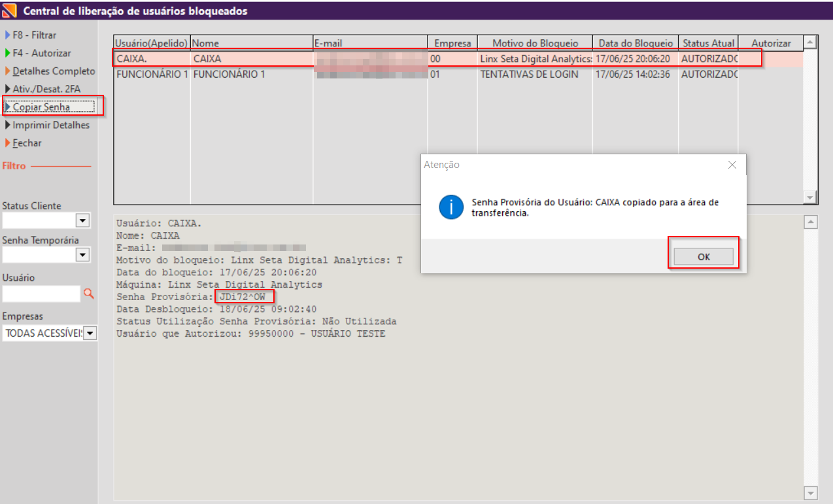The width and height of the screenshot is (833, 504).
Task: Click the Nome column header
Action: [x=251, y=43]
